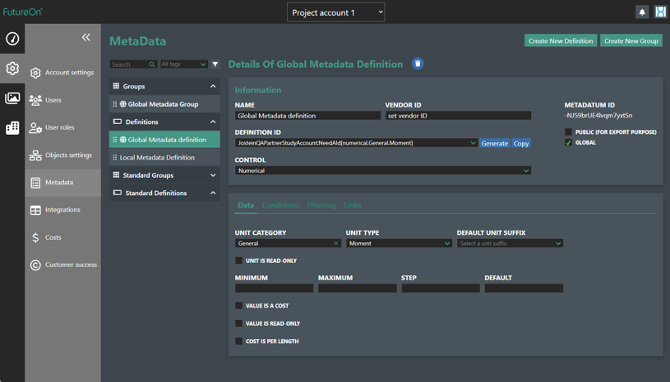
Task: Open Account settings menu item
Action: [x=63, y=73]
